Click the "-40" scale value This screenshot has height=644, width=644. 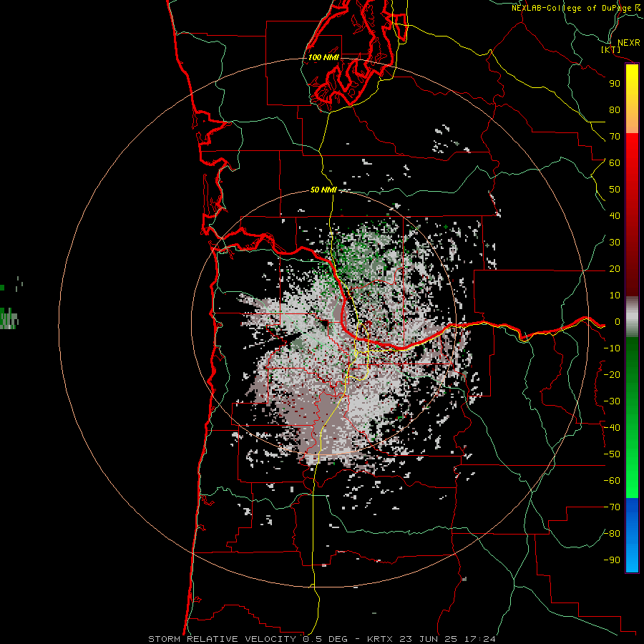coord(612,428)
